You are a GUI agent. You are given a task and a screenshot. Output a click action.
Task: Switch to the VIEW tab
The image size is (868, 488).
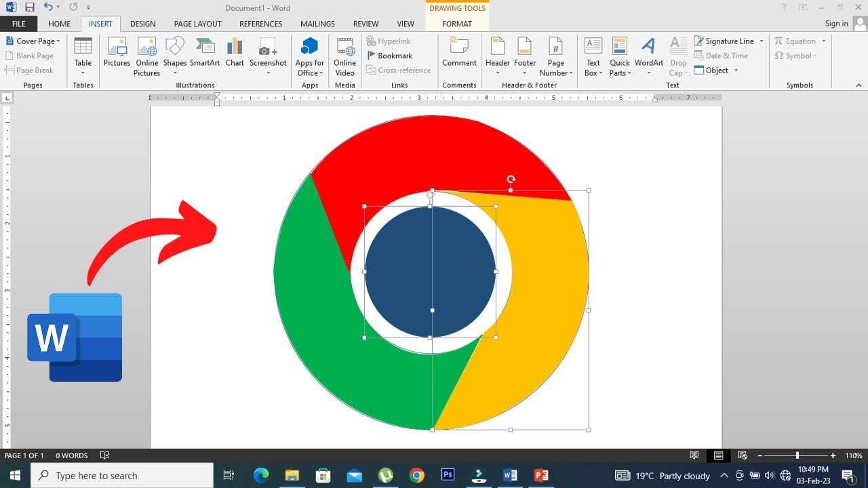click(x=406, y=24)
